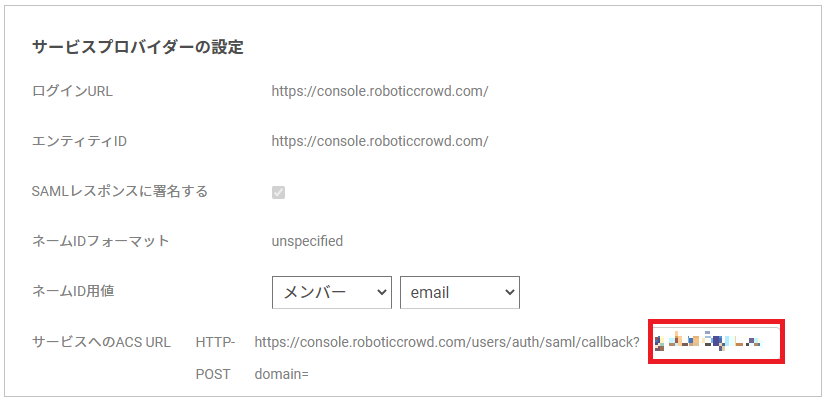Click the ログインURL label
The height and width of the screenshot is (402, 825).
[73, 92]
